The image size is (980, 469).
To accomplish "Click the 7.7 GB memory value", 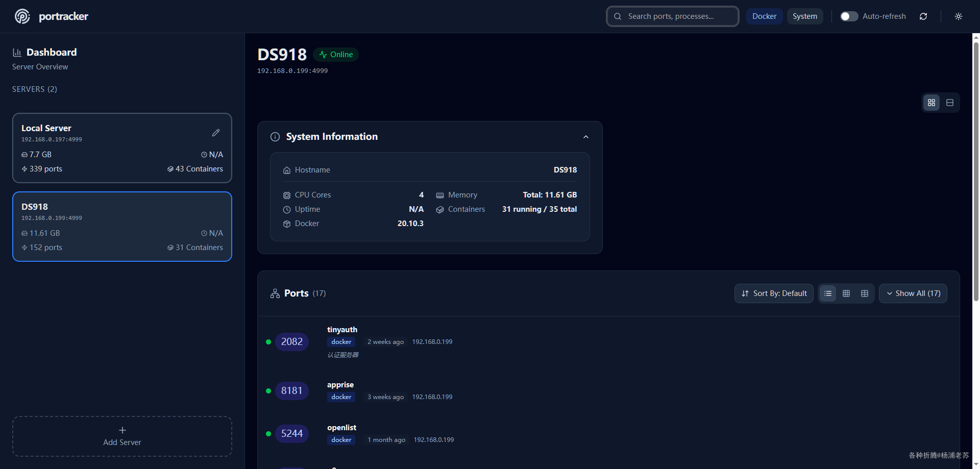I will (x=40, y=155).
